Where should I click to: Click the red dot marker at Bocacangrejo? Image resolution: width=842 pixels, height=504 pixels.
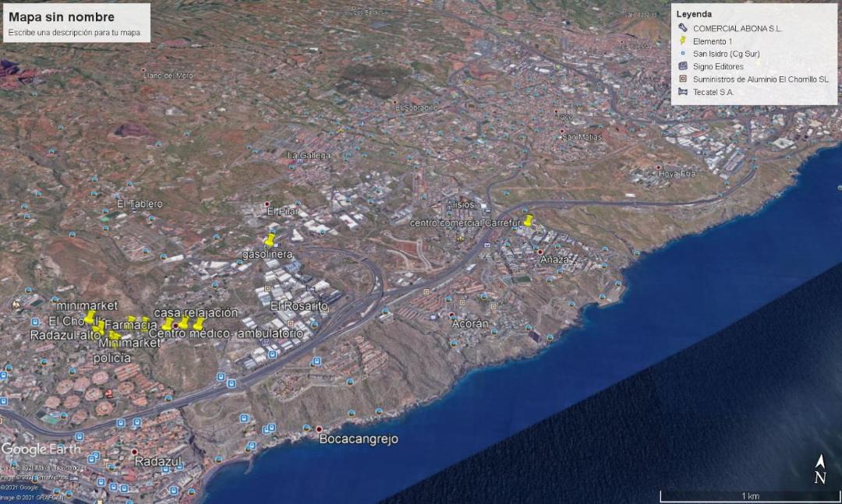(319, 429)
